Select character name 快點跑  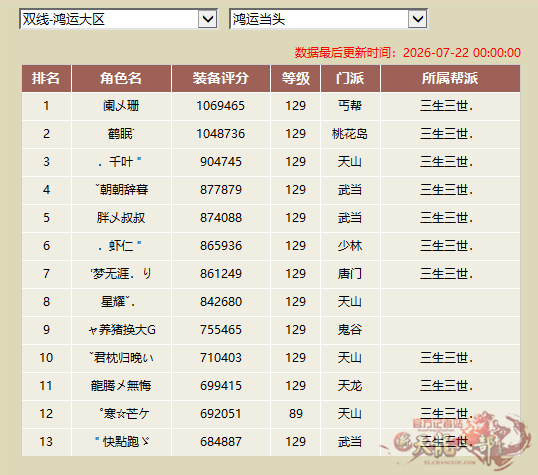122,442
